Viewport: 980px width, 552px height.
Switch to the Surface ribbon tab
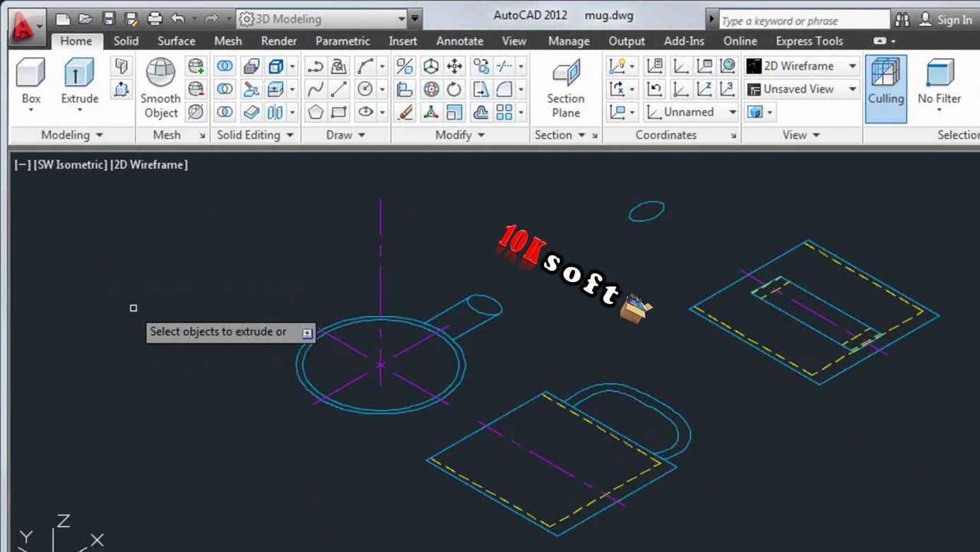click(176, 41)
